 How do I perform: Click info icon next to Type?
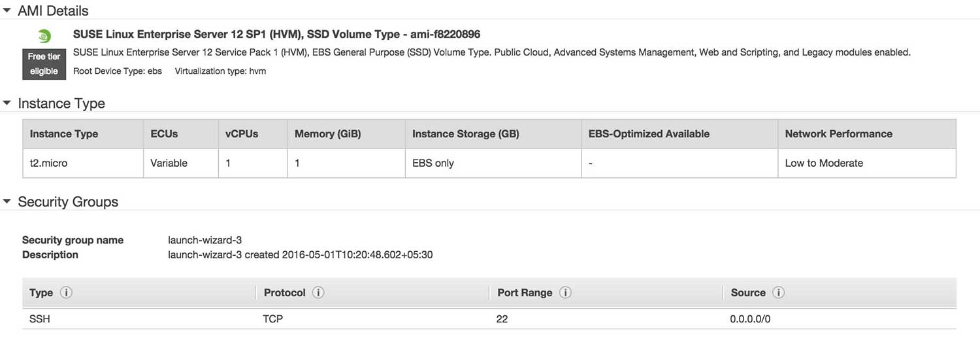(x=66, y=292)
